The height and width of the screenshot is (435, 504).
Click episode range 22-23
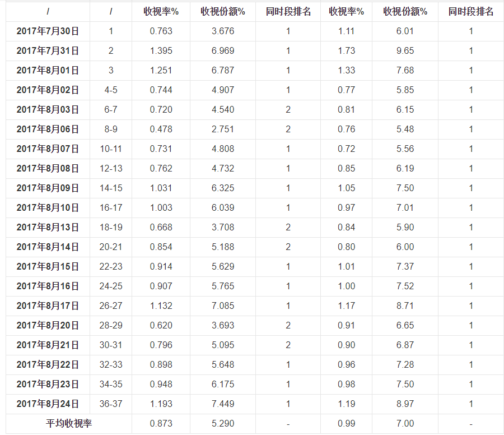111,267
